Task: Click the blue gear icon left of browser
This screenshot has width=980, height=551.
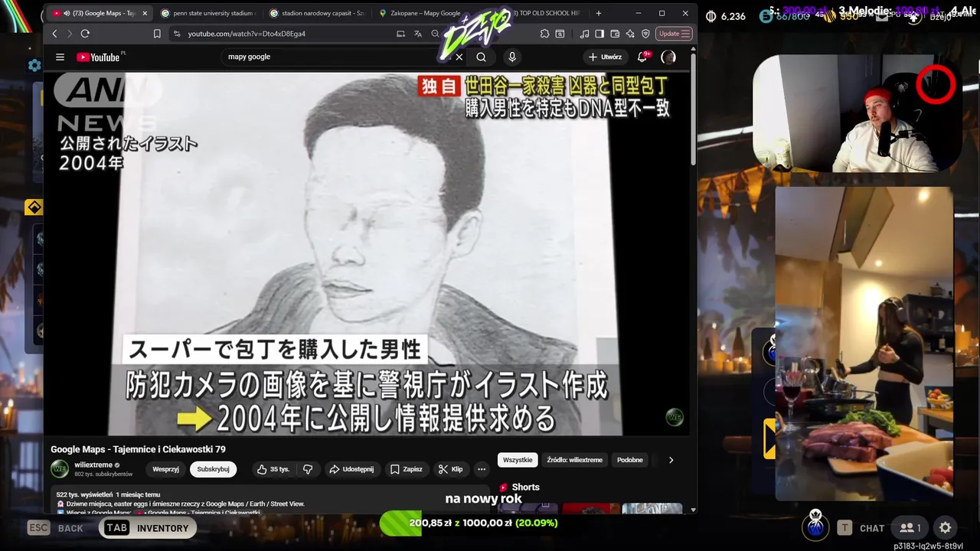Action: pos(34,66)
